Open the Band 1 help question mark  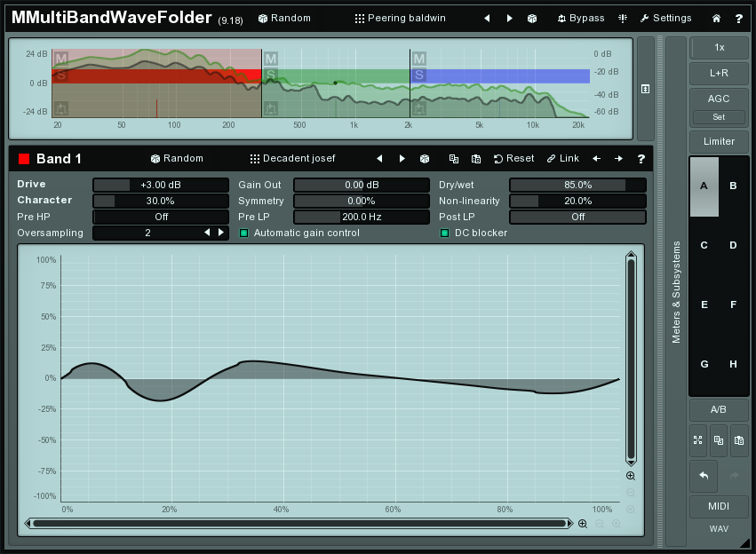pos(641,159)
